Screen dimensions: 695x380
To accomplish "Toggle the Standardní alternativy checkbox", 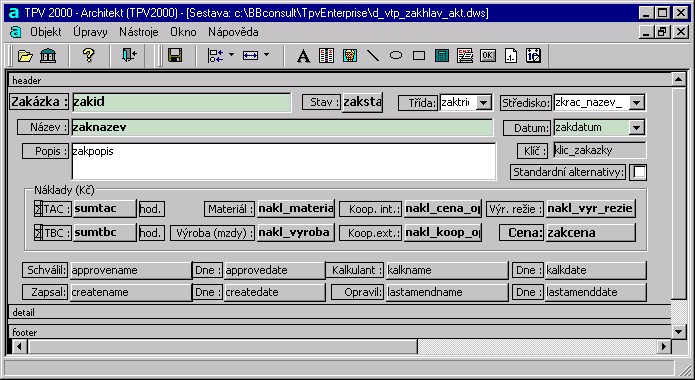I will tap(638, 172).
